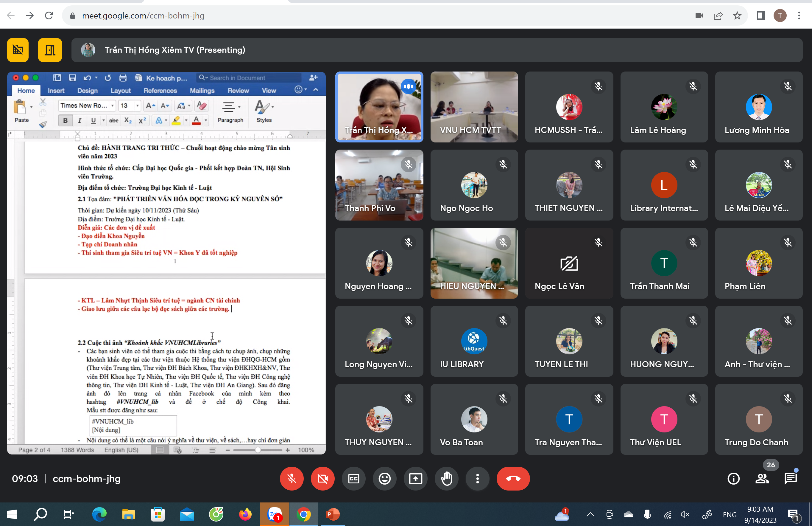The image size is (812, 526).
Task: Open the chat messages icon
Action: tap(791, 479)
